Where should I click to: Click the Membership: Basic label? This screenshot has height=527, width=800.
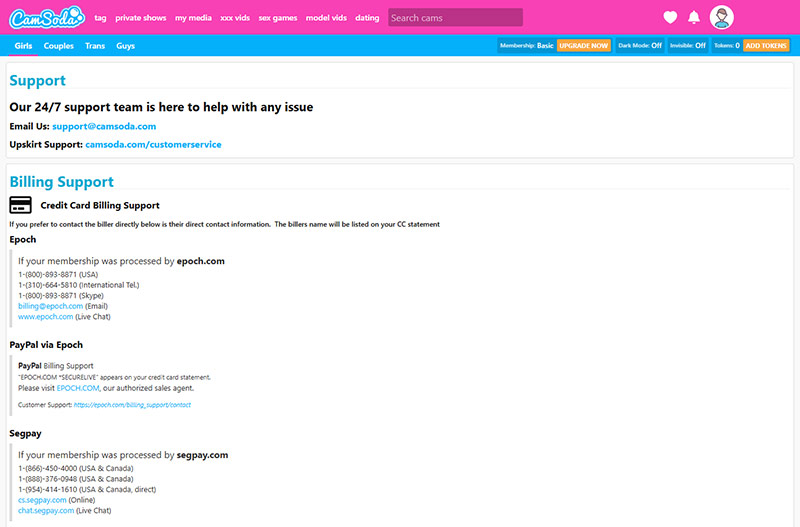[x=527, y=45]
